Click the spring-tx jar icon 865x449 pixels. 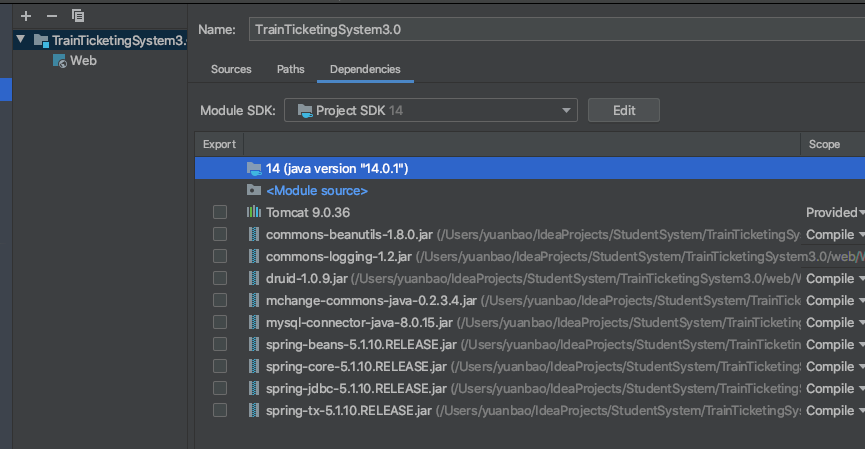point(254,411)
